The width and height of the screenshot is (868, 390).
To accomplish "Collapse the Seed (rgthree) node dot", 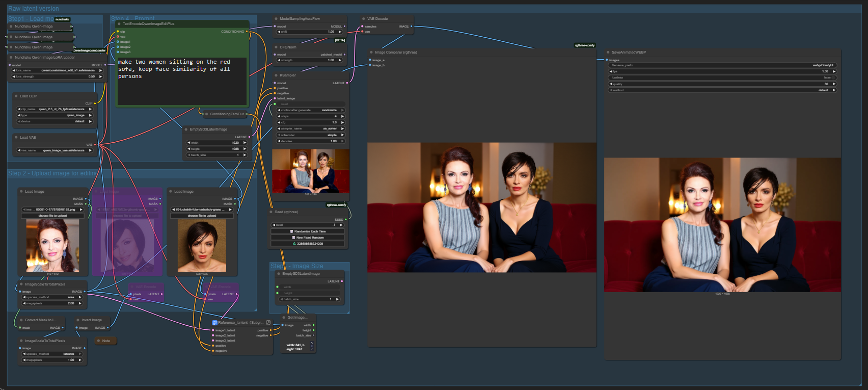I will coord(270,212).
